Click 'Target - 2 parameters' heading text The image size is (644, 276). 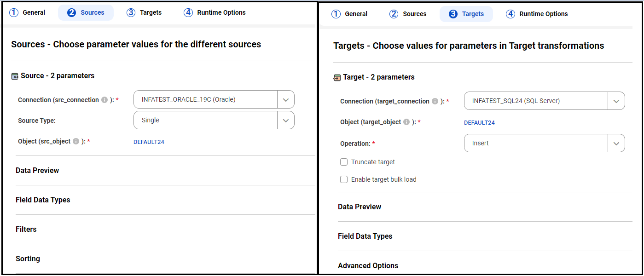(x=379, y=77)
